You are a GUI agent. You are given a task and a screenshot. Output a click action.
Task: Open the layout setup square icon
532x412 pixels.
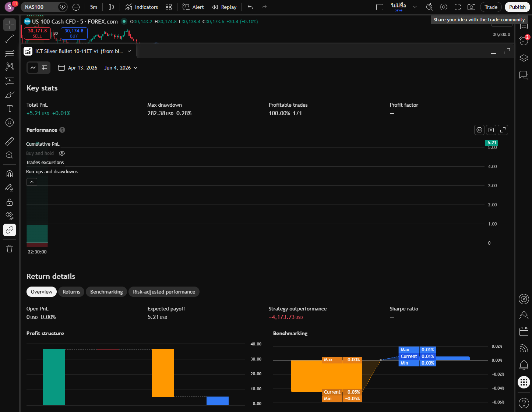(x=380, y=7)
